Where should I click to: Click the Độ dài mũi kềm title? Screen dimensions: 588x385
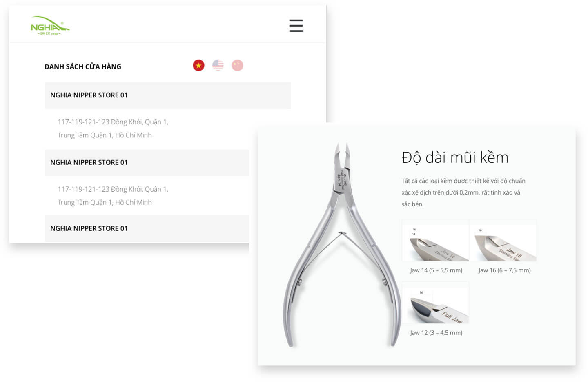(x=455, y=157)
